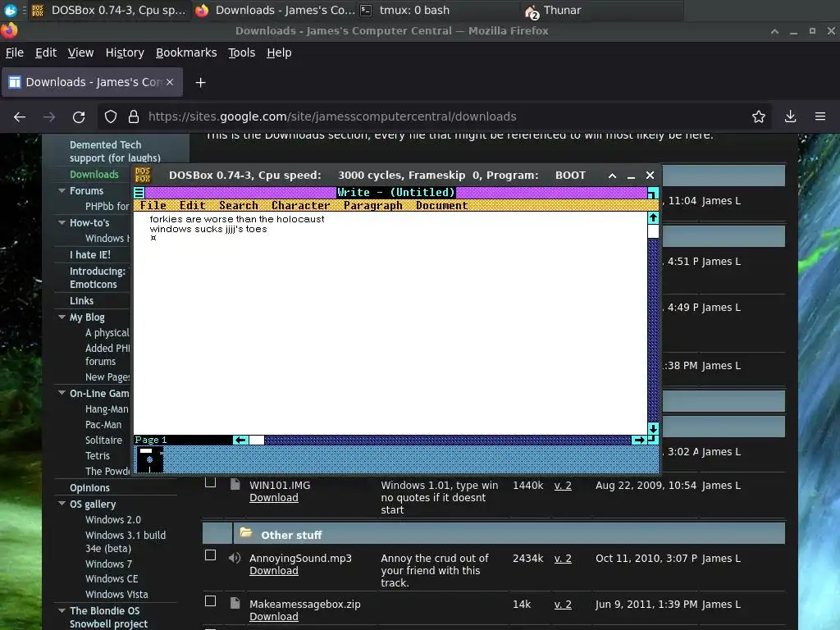840x630 pixels.
Task: Open Windows Vista gallery link
Action: tap(116, 594)
